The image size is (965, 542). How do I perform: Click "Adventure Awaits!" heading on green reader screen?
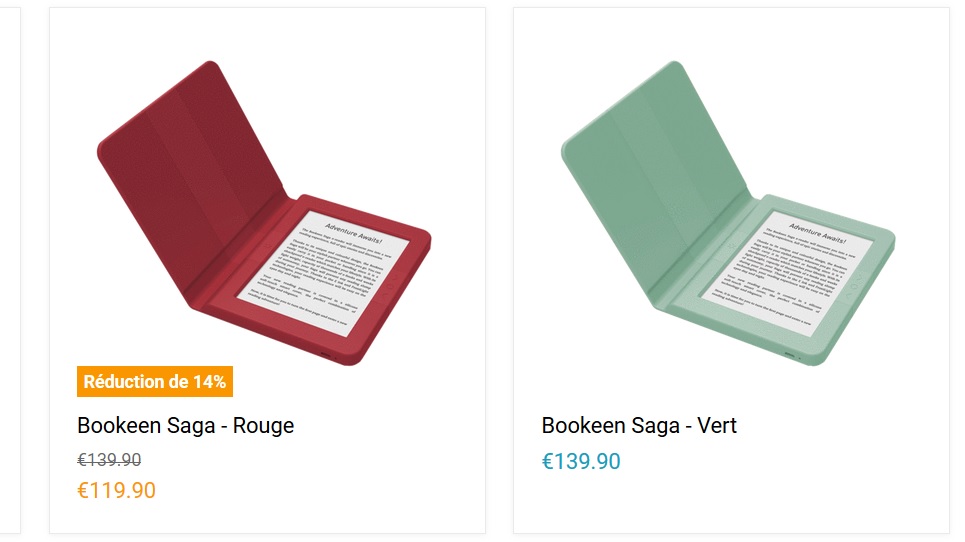click(817, 233)
